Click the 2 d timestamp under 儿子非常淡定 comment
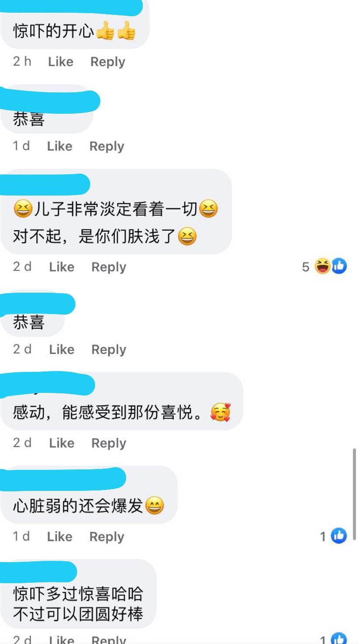Screen dimensions: 359x644 (22, 266)
